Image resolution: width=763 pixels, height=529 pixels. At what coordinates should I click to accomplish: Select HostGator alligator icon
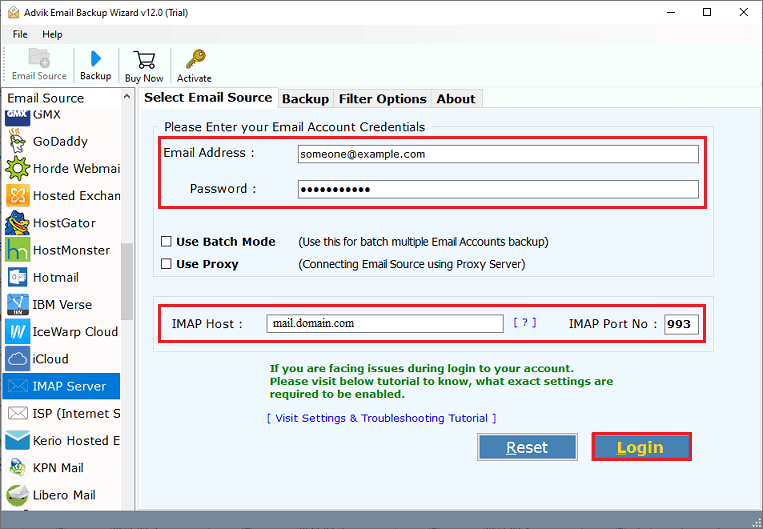coord(18,223)
